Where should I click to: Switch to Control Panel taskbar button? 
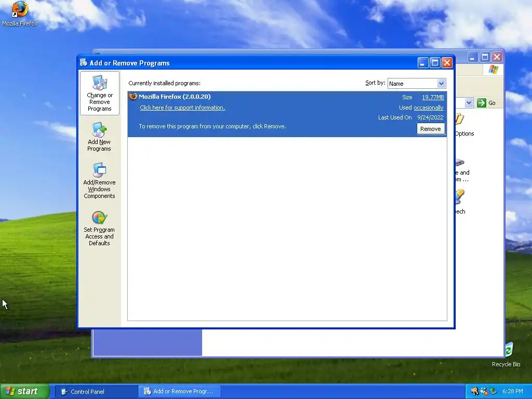(96, 392)
